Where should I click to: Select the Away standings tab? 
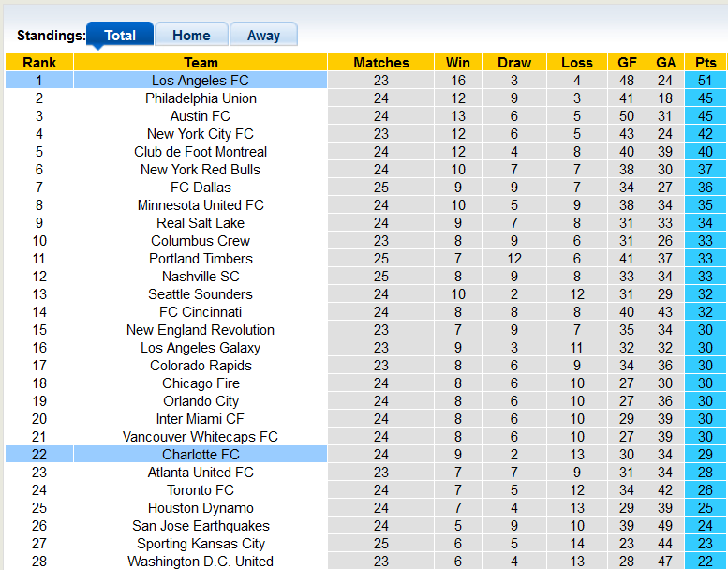tap(263, 36)
